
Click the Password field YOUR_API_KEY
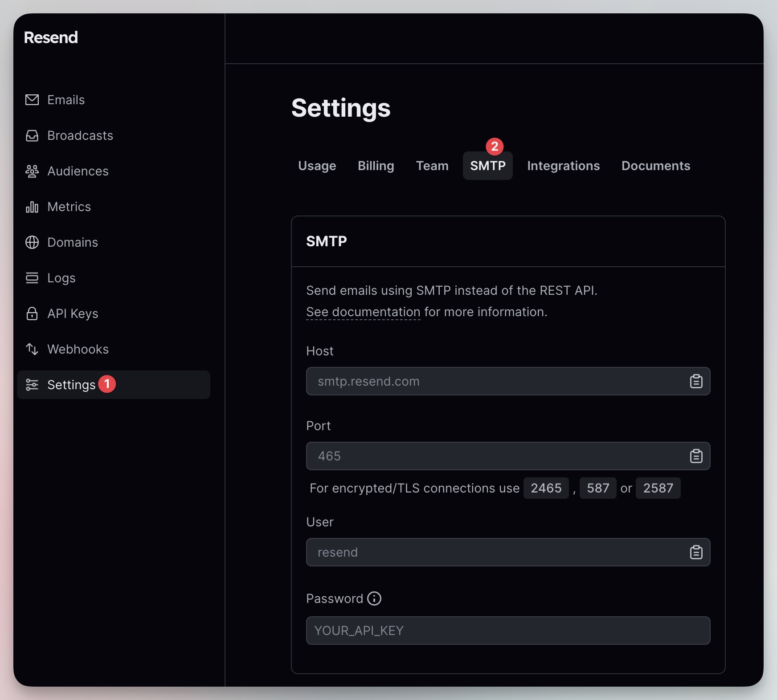508,631
